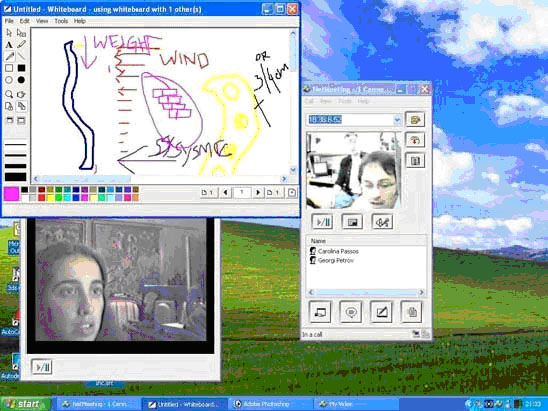This screenshot has height=411, width=548.
Task: Select the Line tool in Whiteboard
Action: point(21,56)
